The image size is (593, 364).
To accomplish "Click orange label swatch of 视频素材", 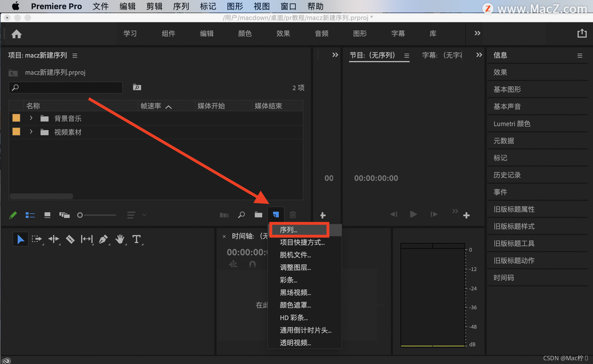I will tap(16, 132).
